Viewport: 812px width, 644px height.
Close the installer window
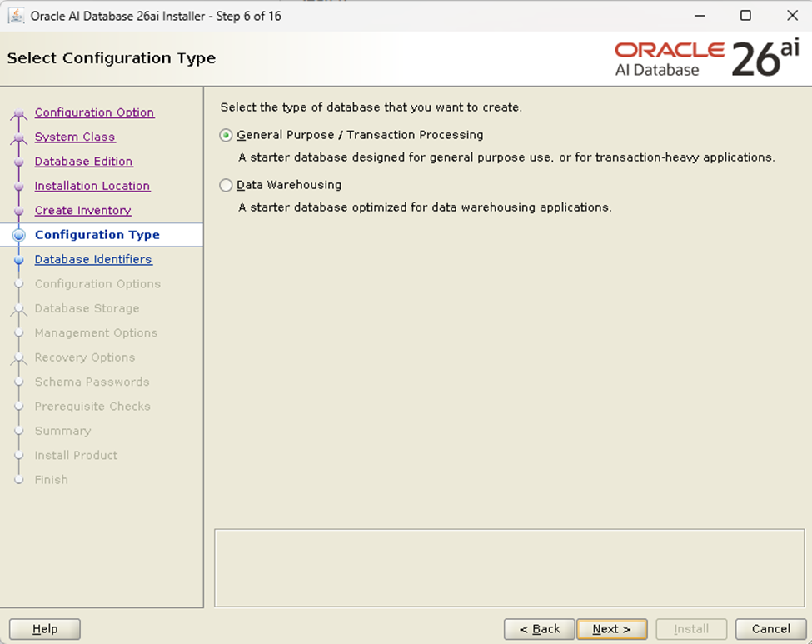(x=792, y=16)
